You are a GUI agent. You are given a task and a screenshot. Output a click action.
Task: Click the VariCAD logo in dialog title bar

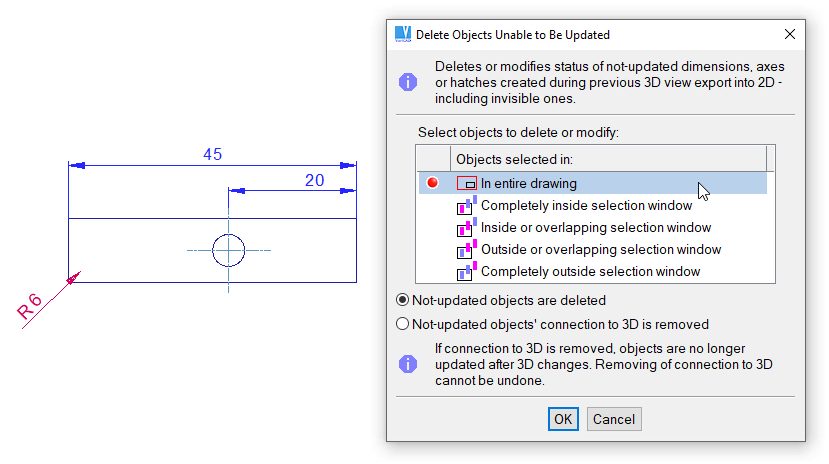click(403, 34)
